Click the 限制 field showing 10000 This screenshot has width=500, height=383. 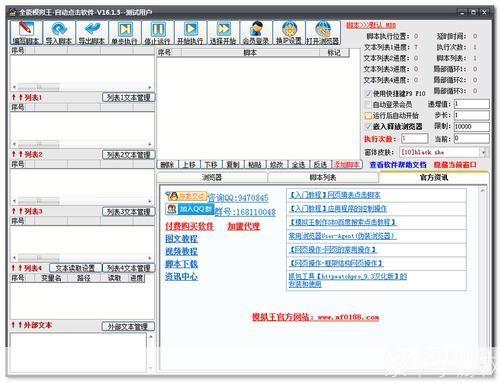pos(472,127)
